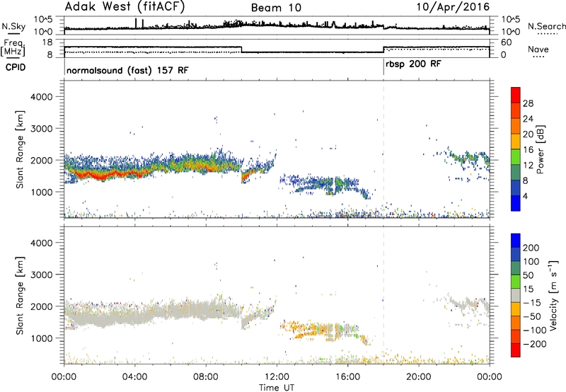Image resolution: width=566 pixels, height=392 pixels.
Task: Click the 'N.Search' legend label
Action: pos(546,26)
